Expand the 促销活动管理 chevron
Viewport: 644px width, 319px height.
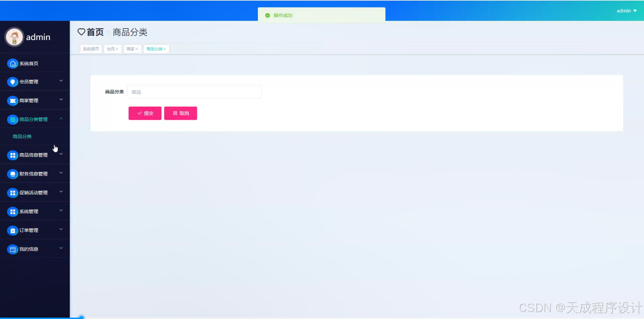(61, 192)
